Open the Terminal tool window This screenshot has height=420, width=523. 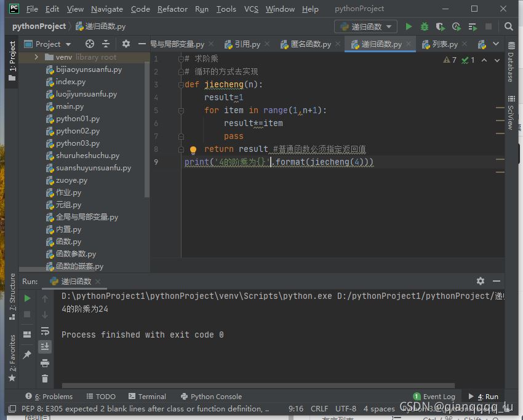pos(147,397)
